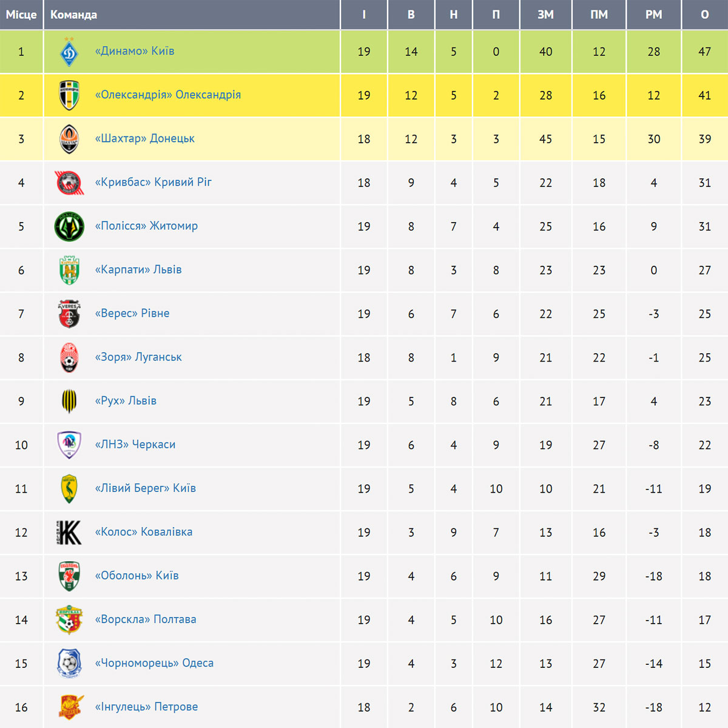Select Veres Rivne points cell showing 25
The width and height of the screenshot is (728, 728).
tap(705, 314)
